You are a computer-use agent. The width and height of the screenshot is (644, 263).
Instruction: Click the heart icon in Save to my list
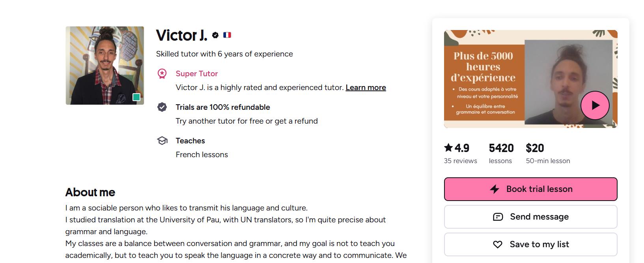pos(498,244)
